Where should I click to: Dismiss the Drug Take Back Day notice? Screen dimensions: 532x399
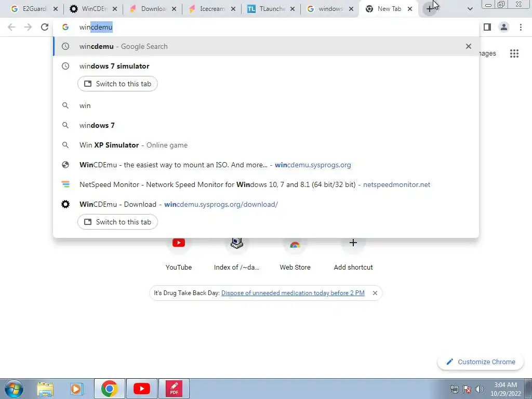coord(375,293)
